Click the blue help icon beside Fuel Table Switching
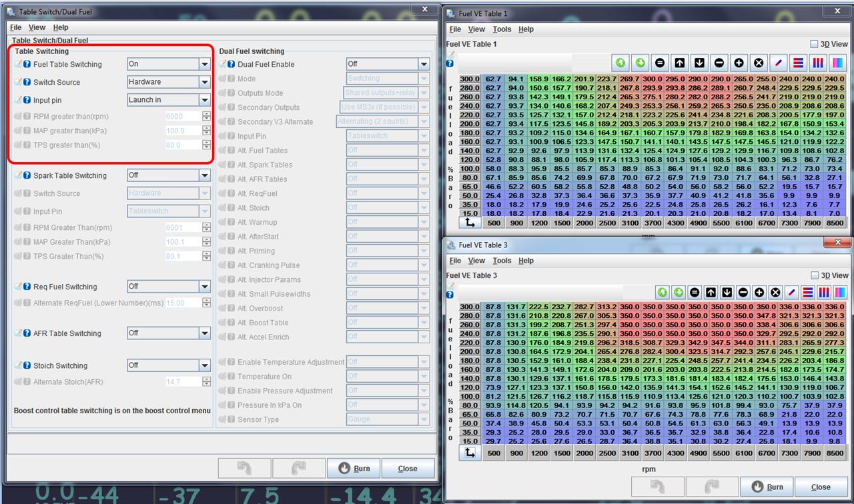The image size is (854, 504). coord(27,65)
